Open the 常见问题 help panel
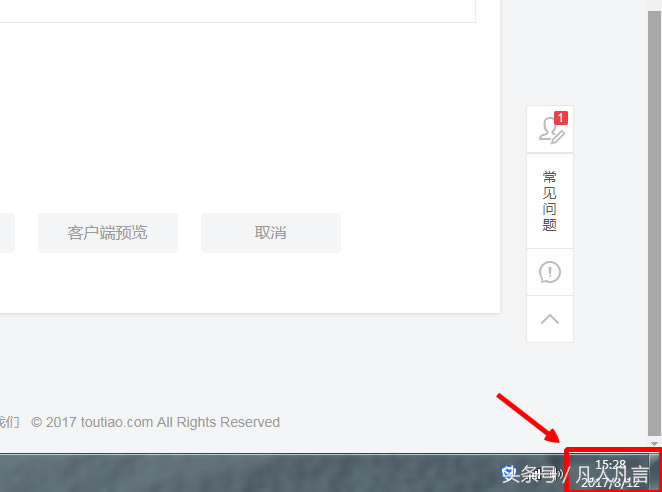 click(550, 201)
